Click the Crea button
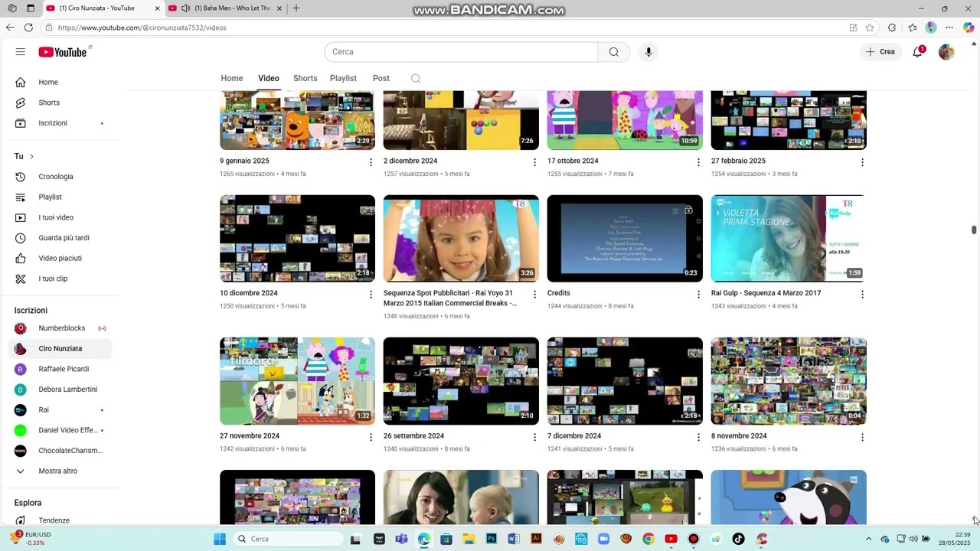This screenshot has height=551, width=980. tap(880, 52)
